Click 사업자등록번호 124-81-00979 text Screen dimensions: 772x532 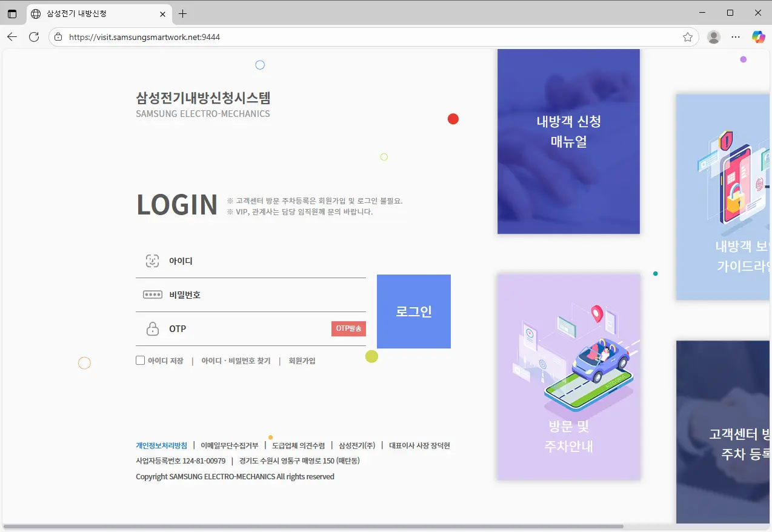(x=181, y=461)
